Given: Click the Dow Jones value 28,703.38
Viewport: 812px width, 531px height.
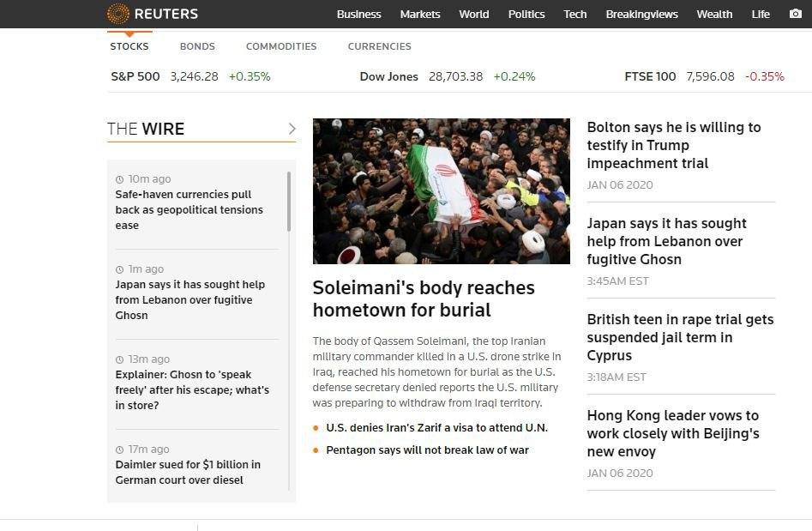Looking at the screenshot, I should [455, 76].
